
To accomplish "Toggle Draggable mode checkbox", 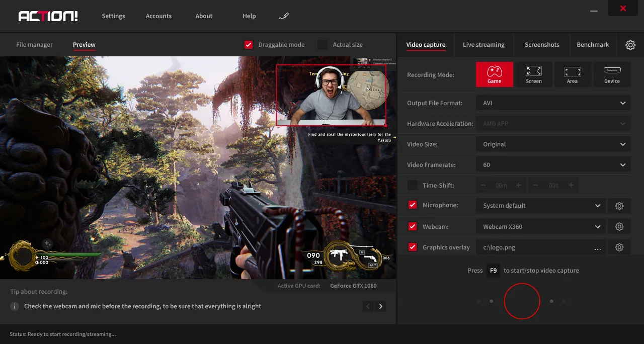I will pyautogui.click(x=249, y=45).
